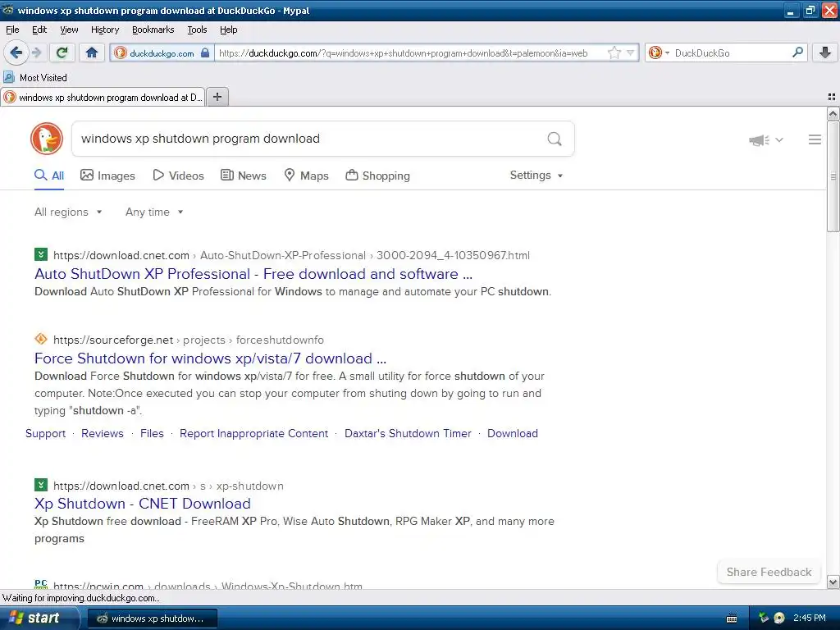Open the Downloads arrow button in toolbar
This screenshot has width=840, height=630.
pos(825,52)
